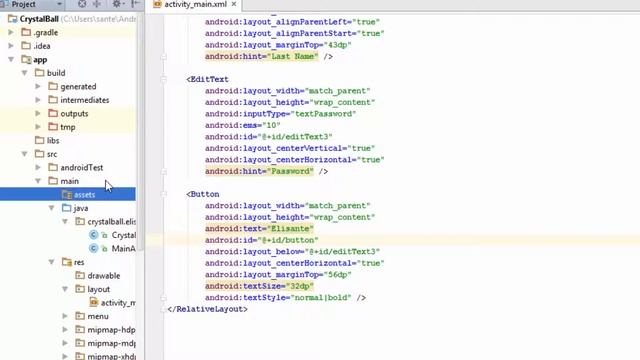
Task: Click the outputs folder icon
Action: click(x=53, y=113)
